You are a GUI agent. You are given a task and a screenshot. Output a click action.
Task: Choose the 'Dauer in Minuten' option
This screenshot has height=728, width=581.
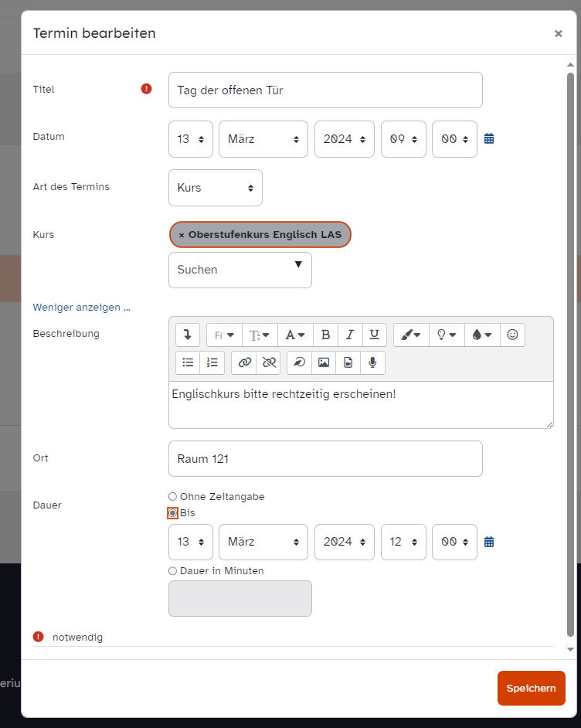172,571
